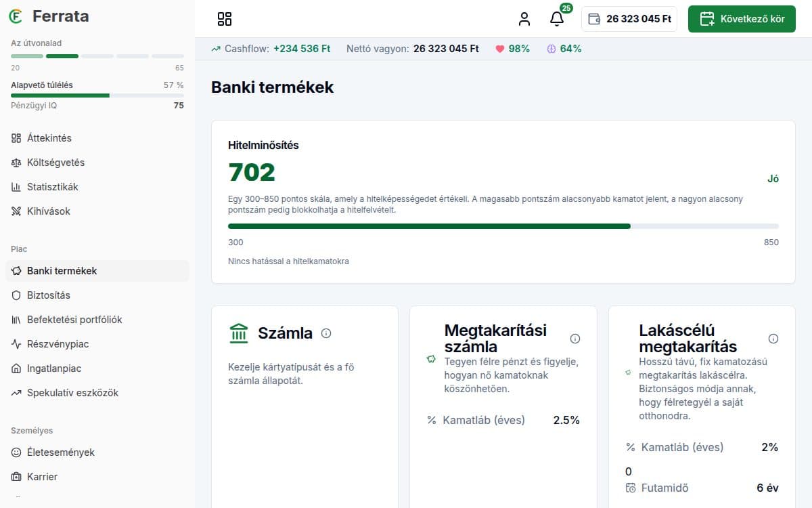Open notifications bell with 25 badge
Image resolution: width=812 pixels, height=508 pixels.
pyautogui.click(x=557, y=19)
